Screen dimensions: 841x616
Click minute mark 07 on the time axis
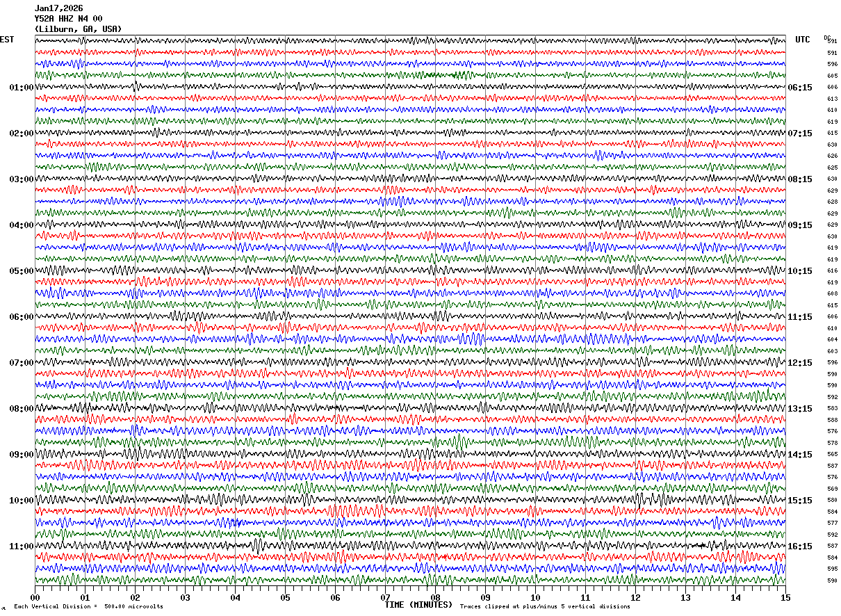pos(385,597)
